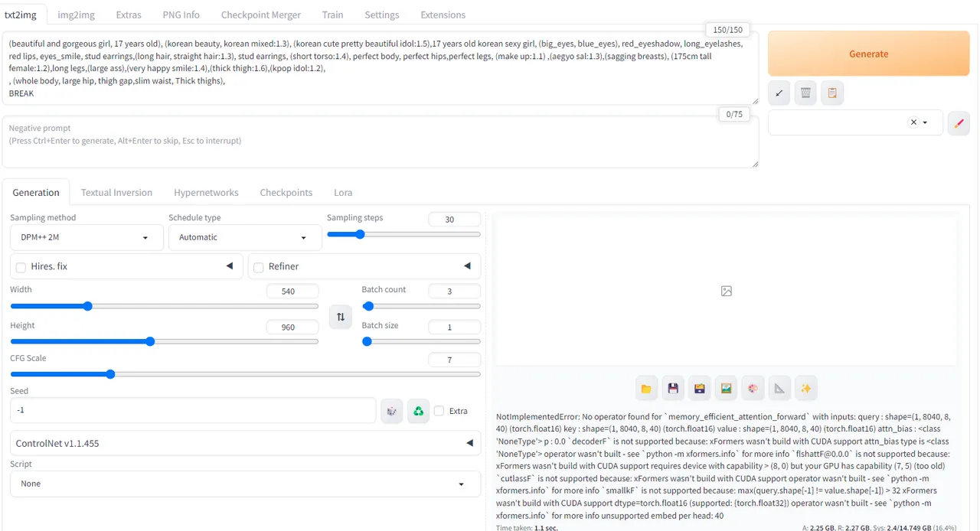This screenshot has width=980, height=531.
Task: Open the style editor via the pencil icon
Action: (959, 122)
